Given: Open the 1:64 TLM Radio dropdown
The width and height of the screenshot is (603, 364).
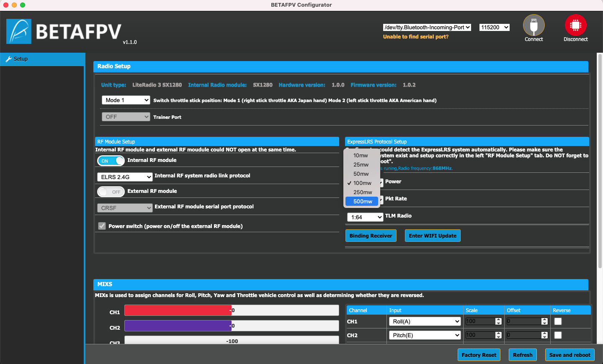Looking at the screenshot, I should (365, 217).
